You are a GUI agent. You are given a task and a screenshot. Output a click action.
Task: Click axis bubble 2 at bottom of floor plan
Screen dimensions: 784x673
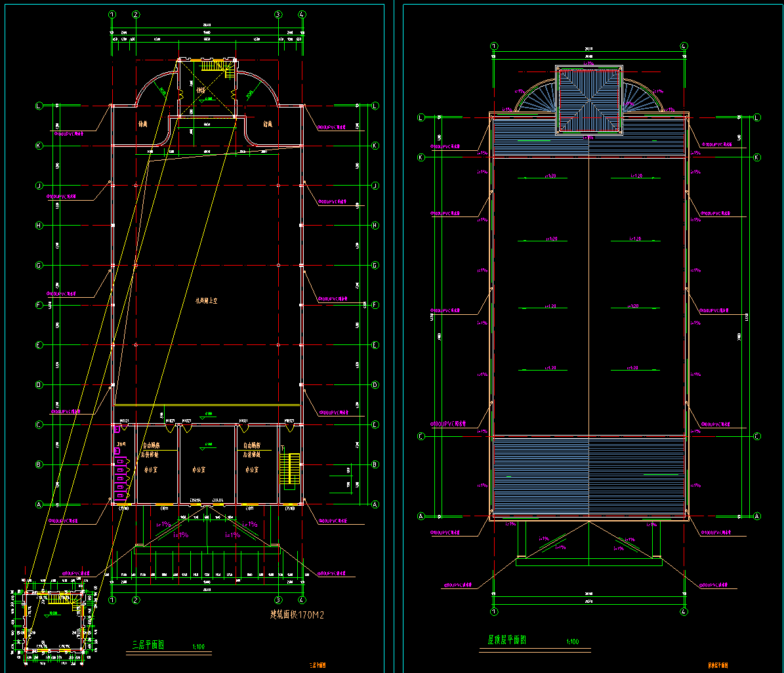click(x=136, y=600)
